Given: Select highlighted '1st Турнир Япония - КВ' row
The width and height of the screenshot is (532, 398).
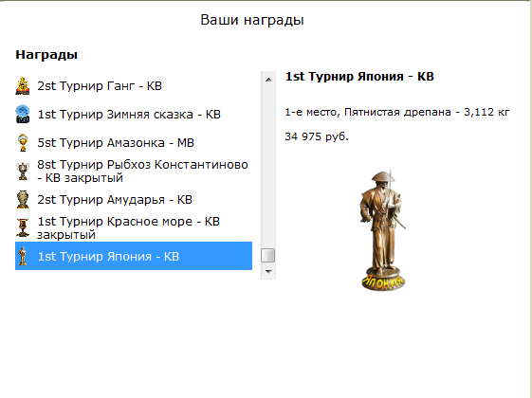Looking at the screenshot, I should point(134,256).
